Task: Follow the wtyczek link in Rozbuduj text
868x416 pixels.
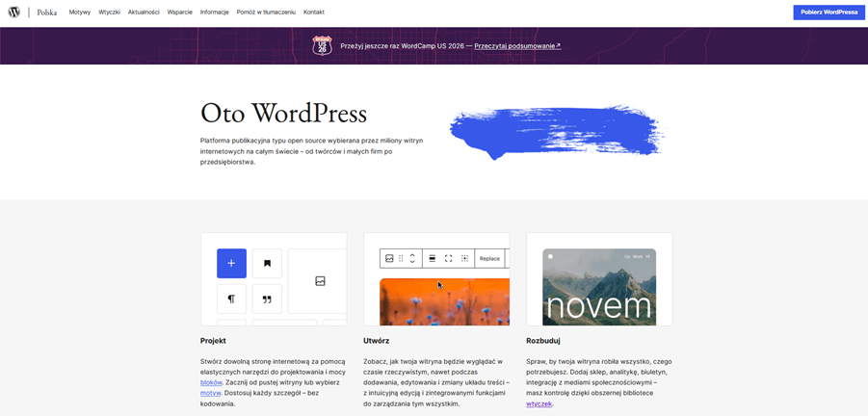Action: [539, 403]
